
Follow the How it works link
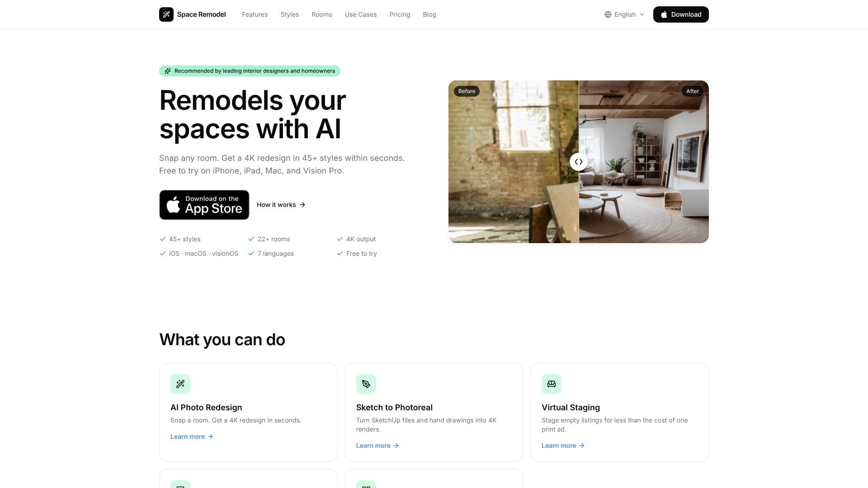point(281,205)
